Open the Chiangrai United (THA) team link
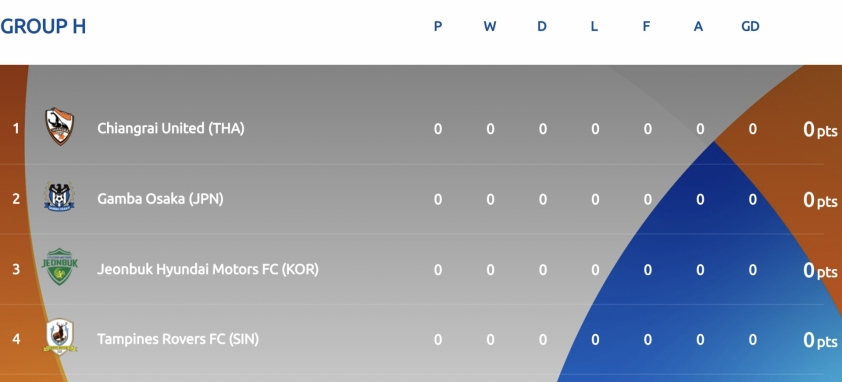 tap(171, 128)
